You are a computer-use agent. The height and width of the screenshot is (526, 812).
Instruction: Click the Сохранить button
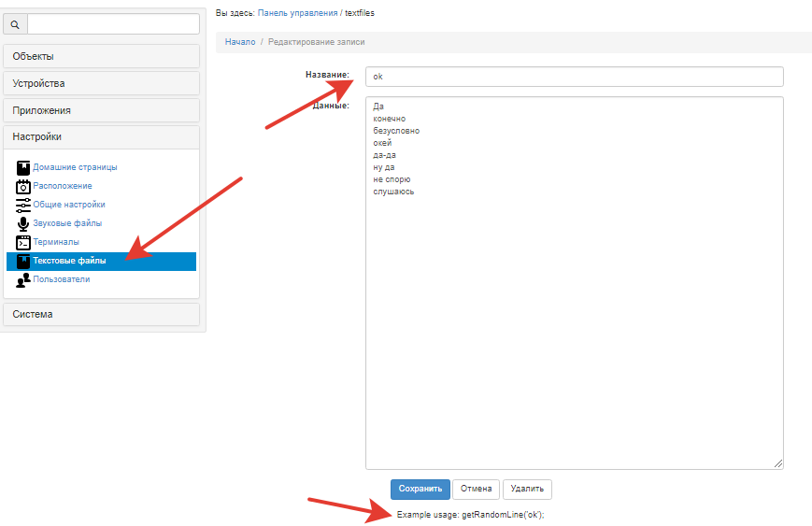pyautogui.click(x=420, y=490)
